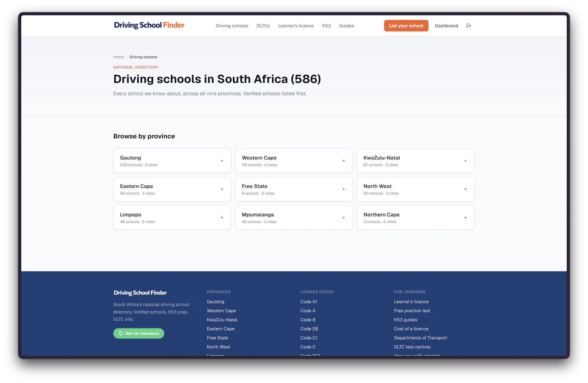Image resolution: width=588 pixels, height=383 pixels.
Task: Click '3 schools · 2 cities' text
Action: (380, 222)
